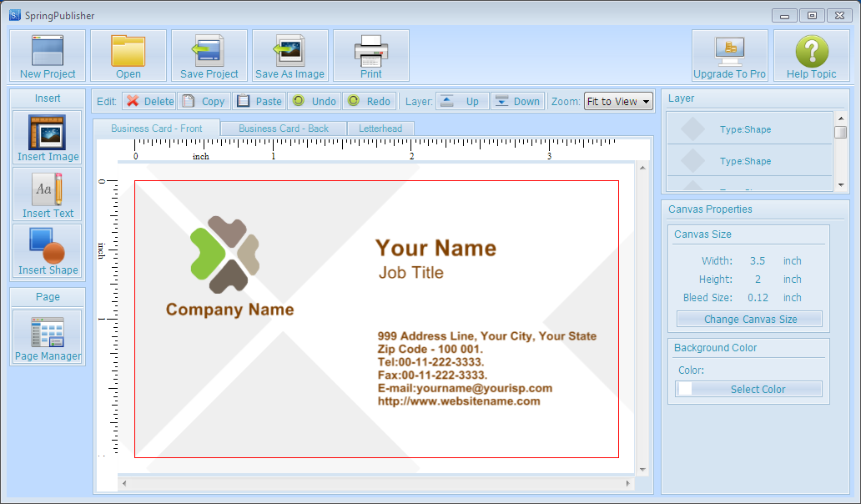
Task: Delete the selected element via Delete button
Action: tap(149, 102)
